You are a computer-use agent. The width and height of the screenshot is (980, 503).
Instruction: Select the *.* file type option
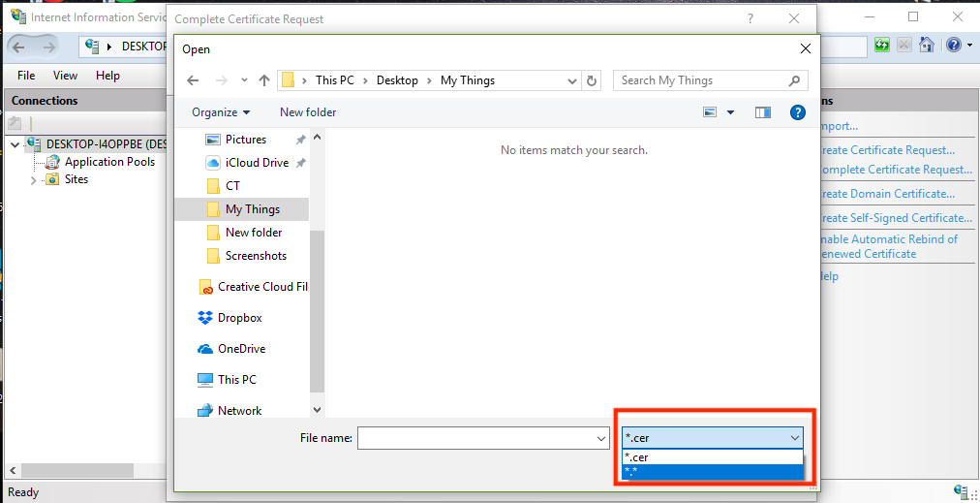[x=712, y=472]
